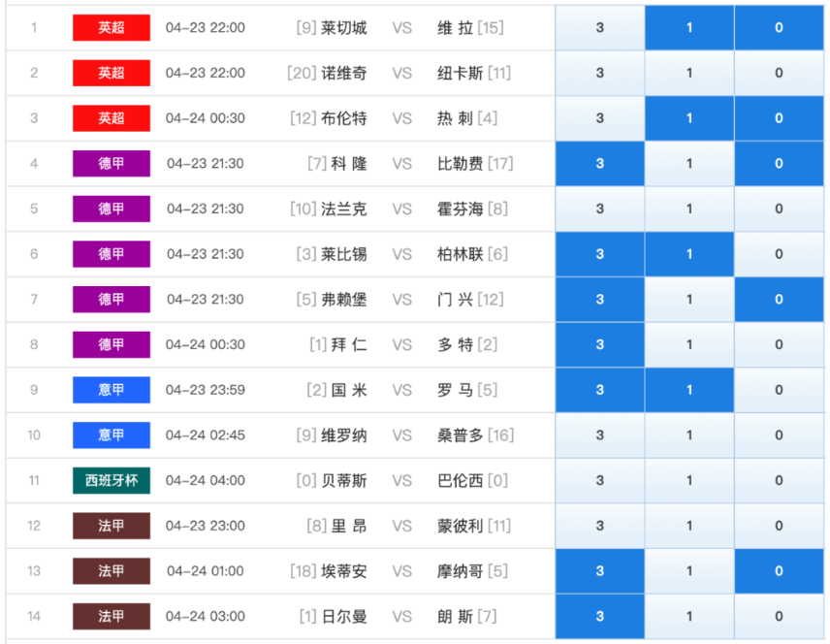Screen dimensions: 830x644
Task: Deselect the 1 option for 布伦特 vs 热刺
Action: pos(689,118)
